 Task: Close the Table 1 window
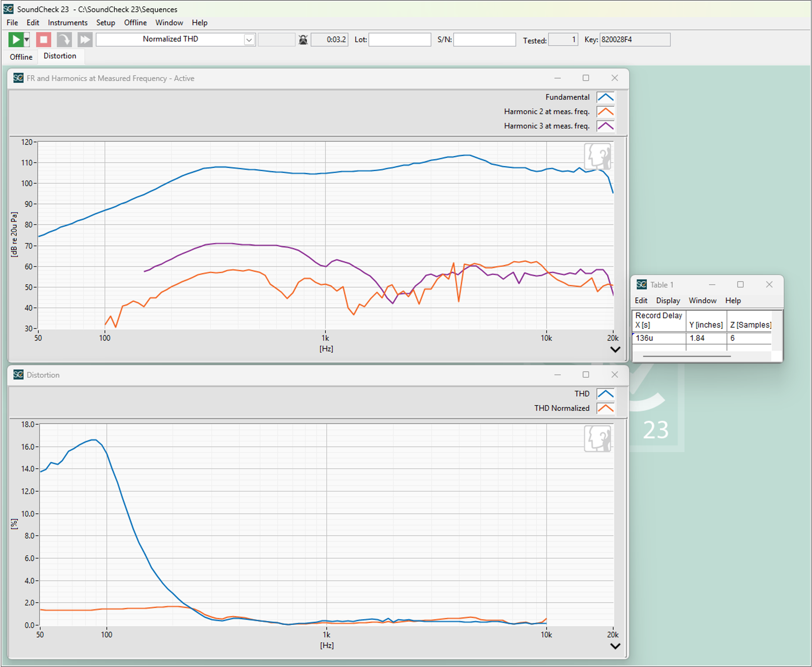(x=769, y=285)
